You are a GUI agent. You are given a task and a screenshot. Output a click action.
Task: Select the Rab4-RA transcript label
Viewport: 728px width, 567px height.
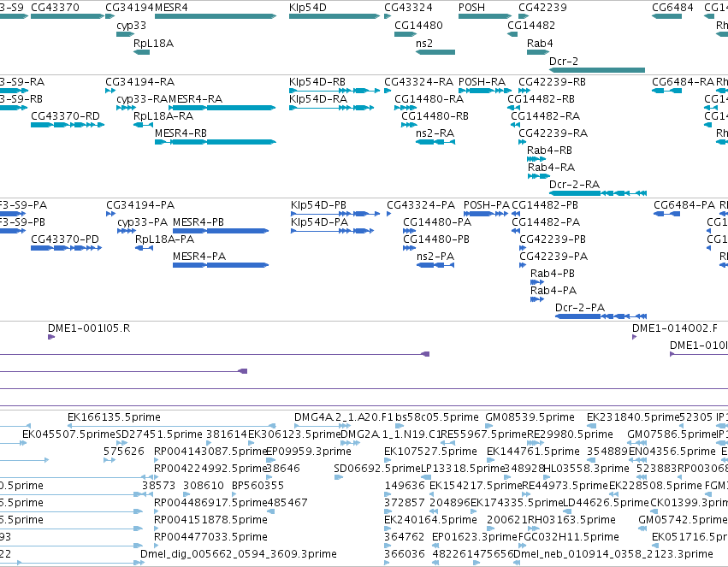coord(551,167)
